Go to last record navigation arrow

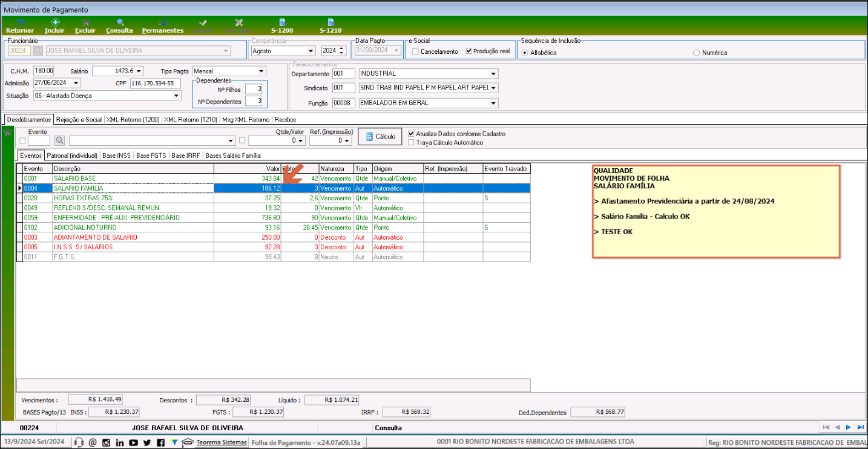click(x=860, y=427)
